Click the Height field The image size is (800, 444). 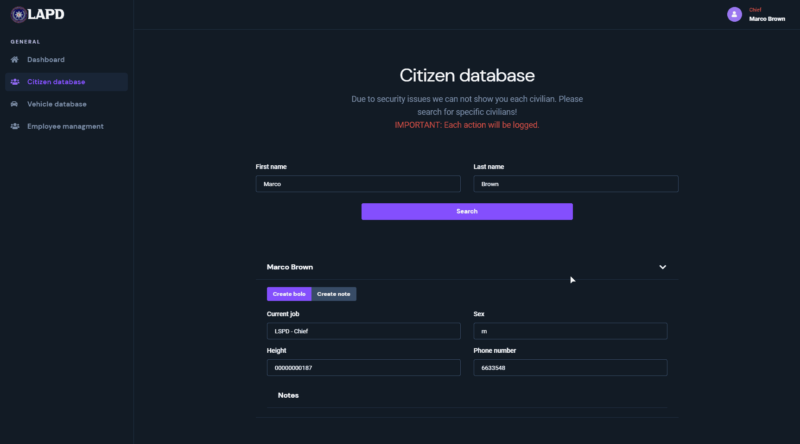(363, 367)
